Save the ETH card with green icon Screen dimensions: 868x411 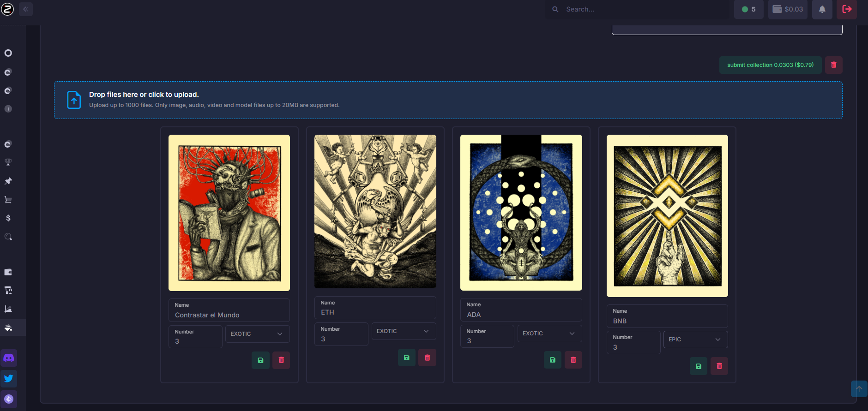pos(406,357)
